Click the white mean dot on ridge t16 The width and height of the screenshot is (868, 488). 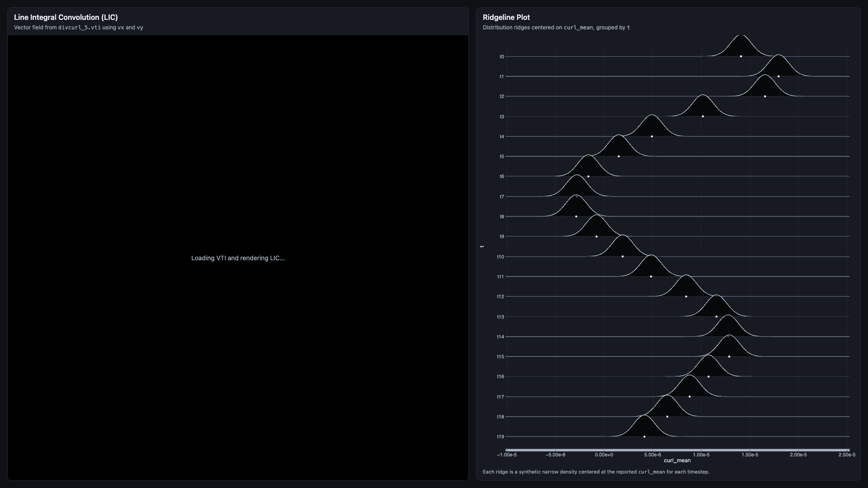[708, 376]
